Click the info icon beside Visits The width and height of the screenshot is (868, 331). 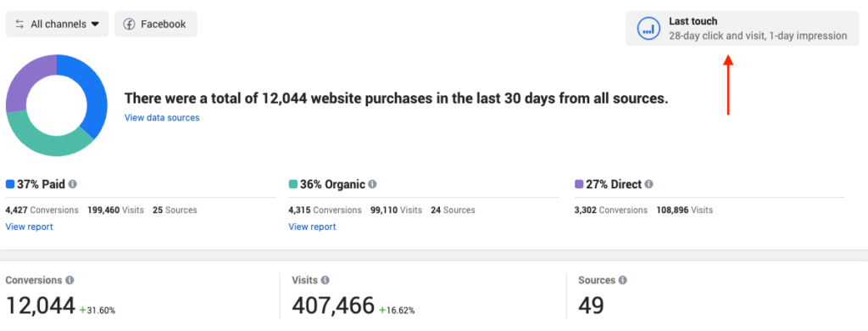pos(325,281)
